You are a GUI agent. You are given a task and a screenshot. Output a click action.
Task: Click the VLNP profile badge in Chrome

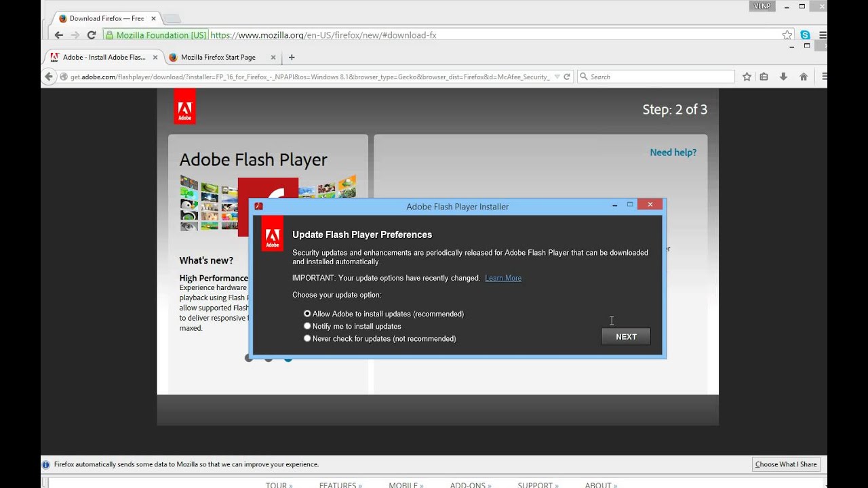(763, 6)
